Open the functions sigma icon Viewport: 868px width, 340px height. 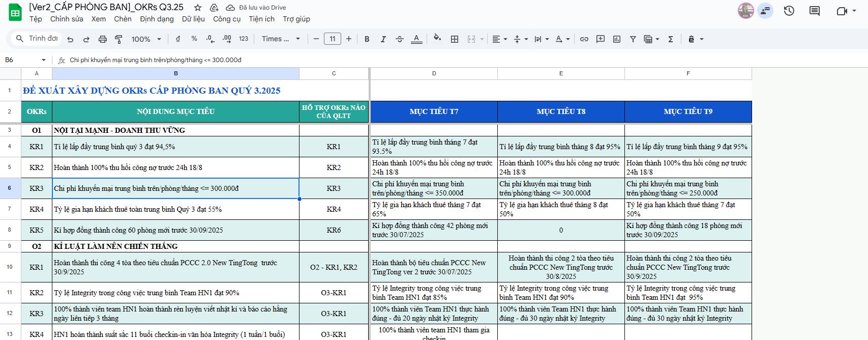click(671, 39)
